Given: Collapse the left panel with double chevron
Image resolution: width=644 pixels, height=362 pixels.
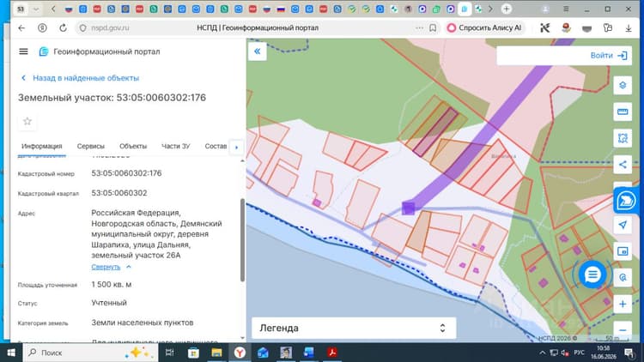Looking at the screenshot, I should click(257, 51).
